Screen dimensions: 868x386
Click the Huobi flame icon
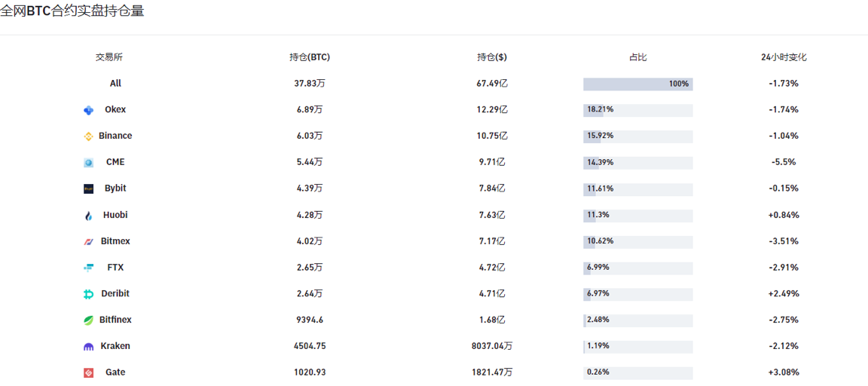click(x=89, y=216)
